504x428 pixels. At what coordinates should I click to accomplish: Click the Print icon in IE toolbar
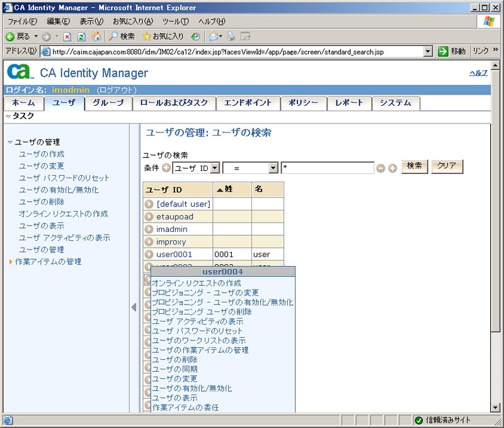(x=231, y=37)
